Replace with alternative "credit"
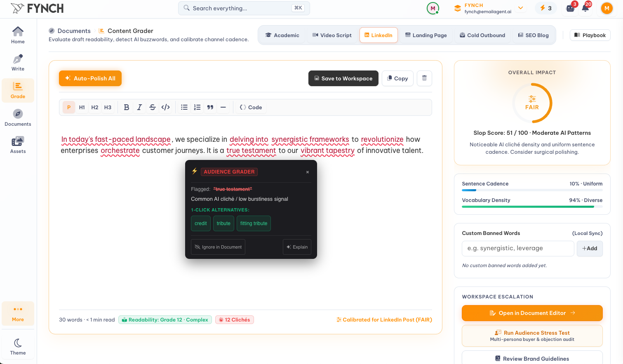The width and height of the screenshot is (623, 364). tap(201, 223)
